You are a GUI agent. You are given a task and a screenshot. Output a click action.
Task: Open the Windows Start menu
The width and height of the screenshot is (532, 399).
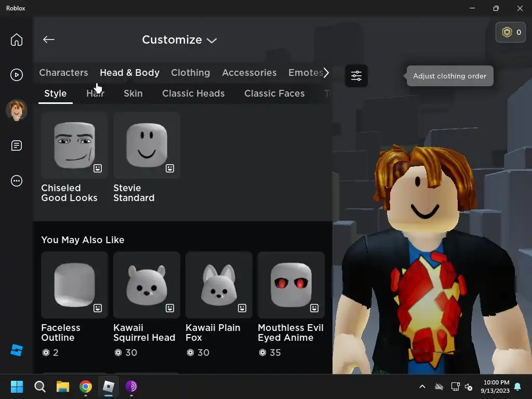tap(17, 387)
